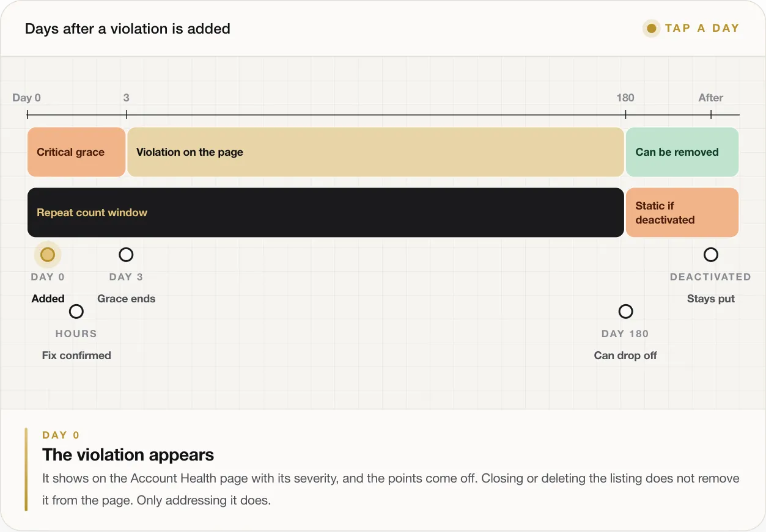
Task: Click the After axis label
Action: [x=711, y=98]
